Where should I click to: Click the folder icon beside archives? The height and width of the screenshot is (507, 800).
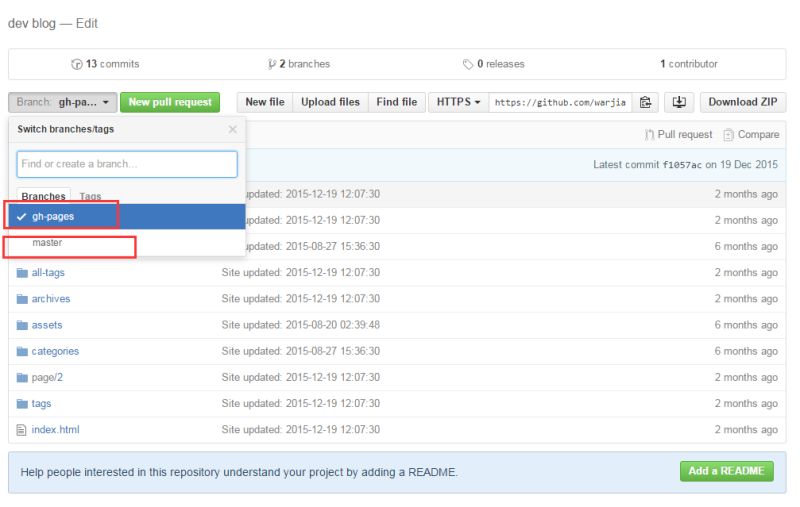click(22, 299)
